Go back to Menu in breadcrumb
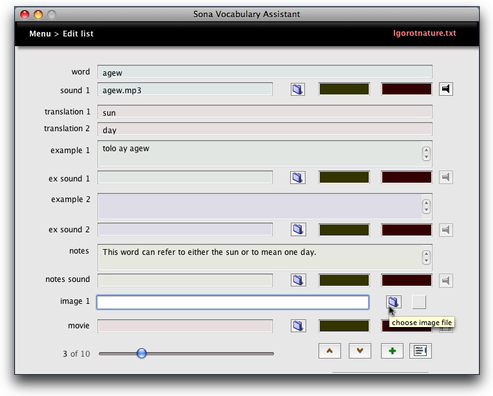The width and height of the screenshot is (493, 396). pyautogui.click(x=40, y=34)
